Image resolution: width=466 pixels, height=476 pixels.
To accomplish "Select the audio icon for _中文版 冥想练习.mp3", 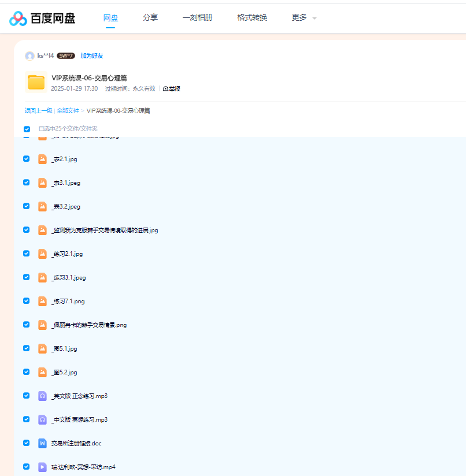I will tap(42, 419).
